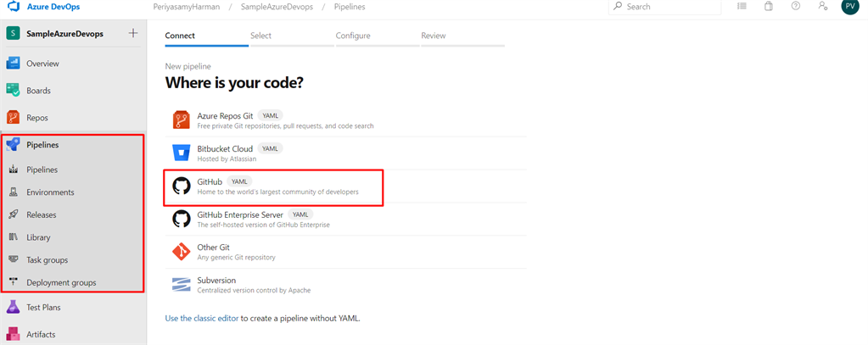Open the marketplace shopping bag icon
Viewport: 868px width, 345px height.
(769, 7)
